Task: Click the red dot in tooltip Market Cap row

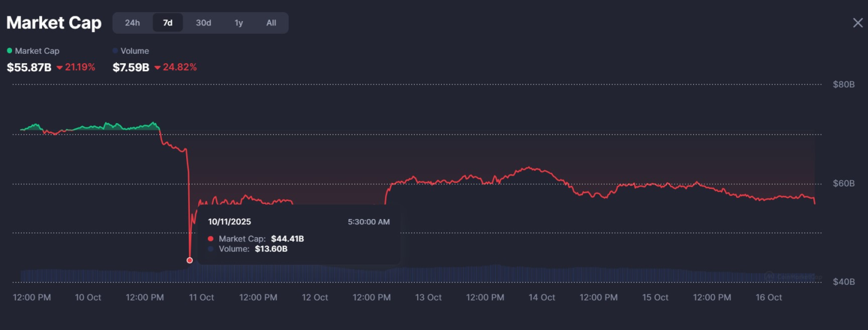Action: [x=210, y=239]
